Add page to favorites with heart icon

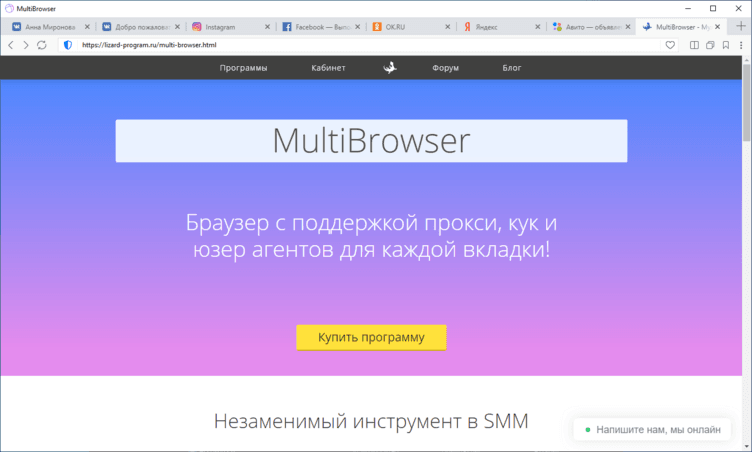tap(670, 45)
